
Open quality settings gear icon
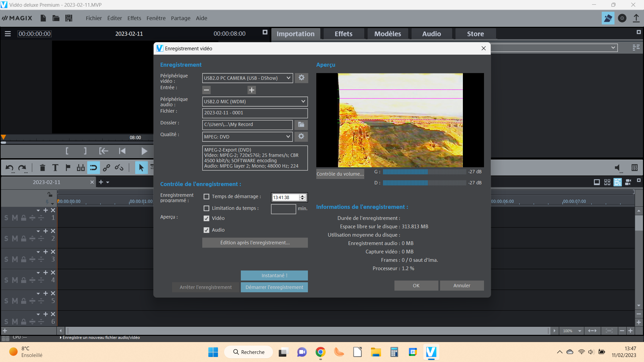(301, 136)
